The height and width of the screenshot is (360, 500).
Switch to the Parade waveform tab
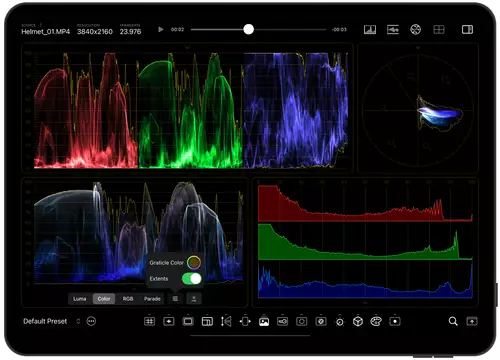152,299
